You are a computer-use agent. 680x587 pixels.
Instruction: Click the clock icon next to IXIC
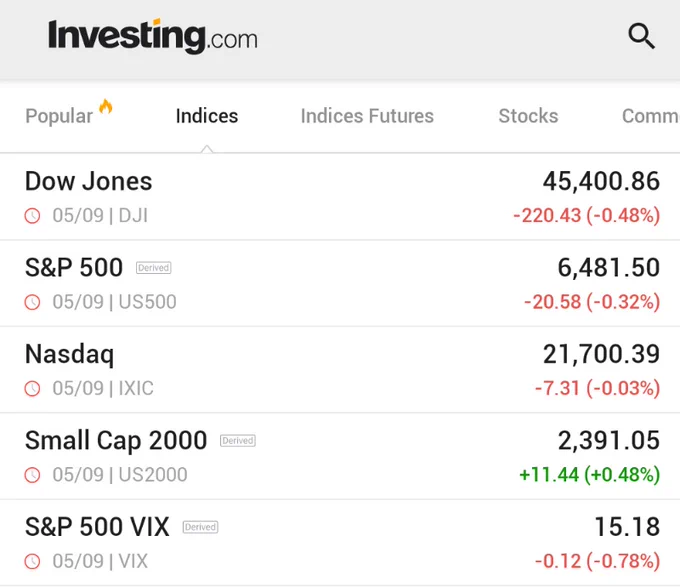point(32,388)
